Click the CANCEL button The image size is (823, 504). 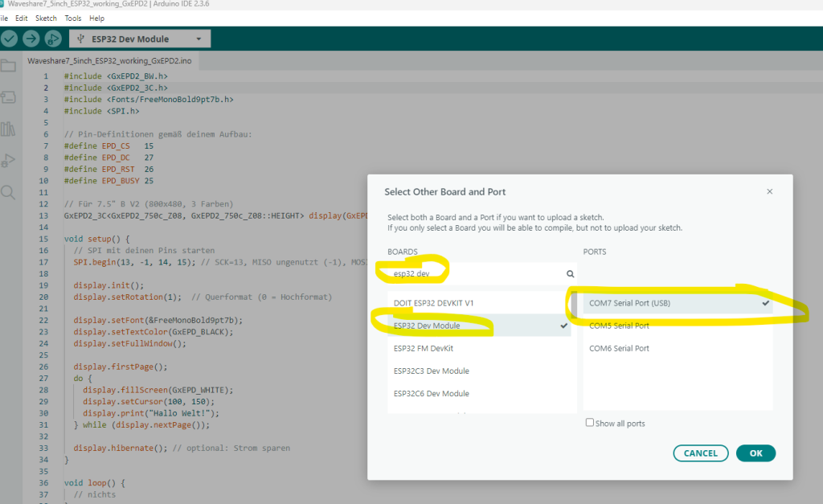point(700,453)
